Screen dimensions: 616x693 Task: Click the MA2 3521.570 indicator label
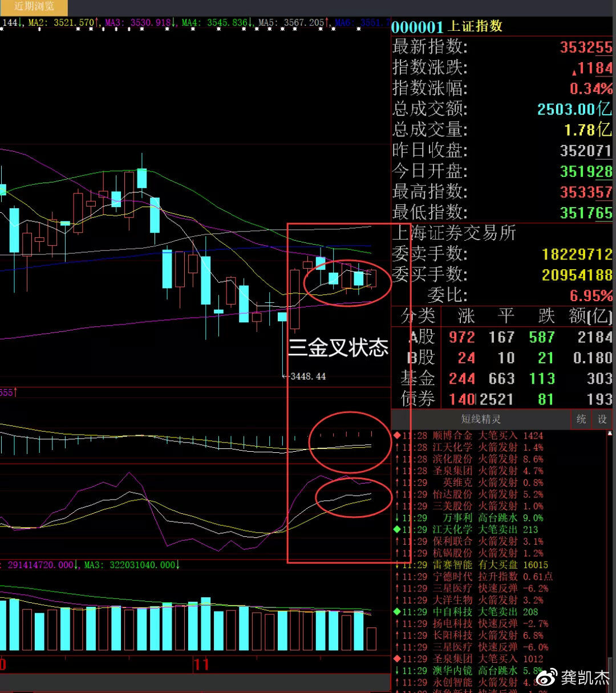click(62, 23)
